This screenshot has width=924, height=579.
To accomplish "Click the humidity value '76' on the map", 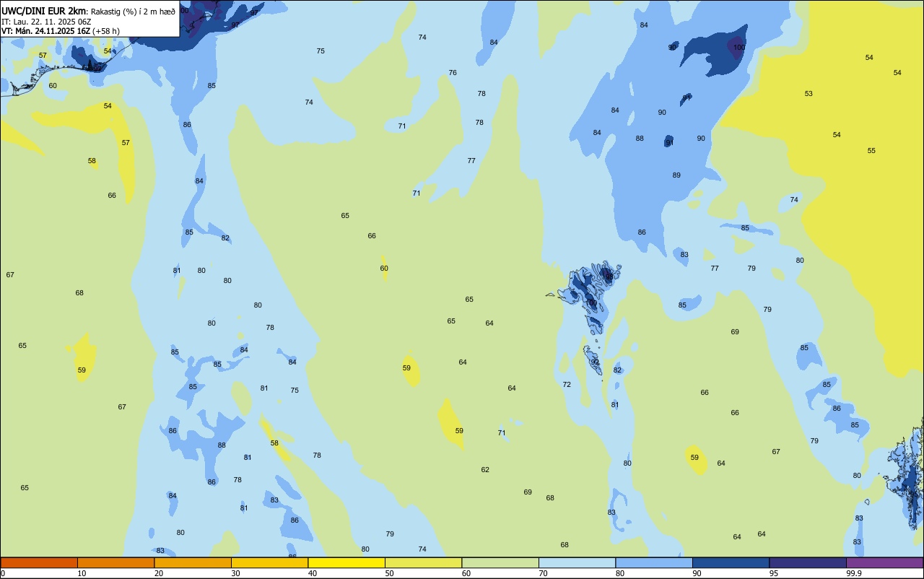I will coord(453,73).
